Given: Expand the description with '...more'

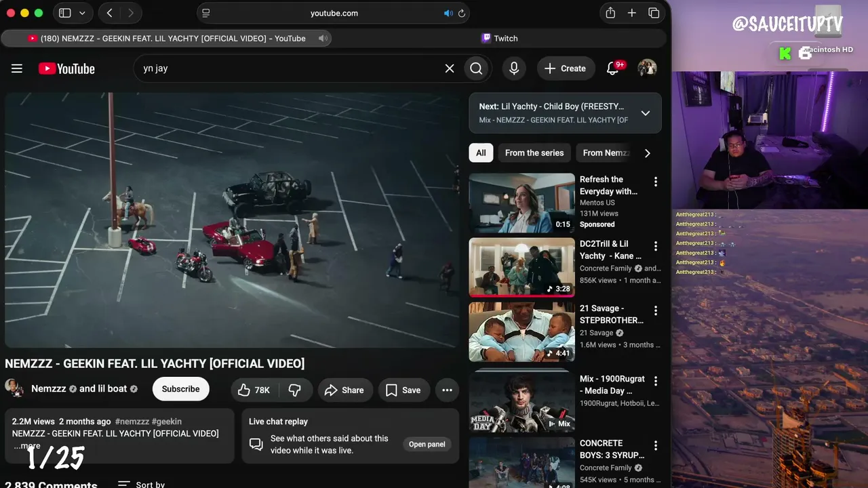Looking at the screenshot, I should [27, 445].
